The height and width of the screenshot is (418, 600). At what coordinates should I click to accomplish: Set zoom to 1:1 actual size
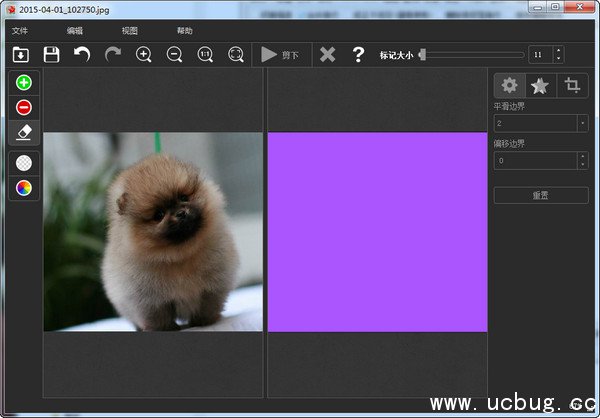205,55
